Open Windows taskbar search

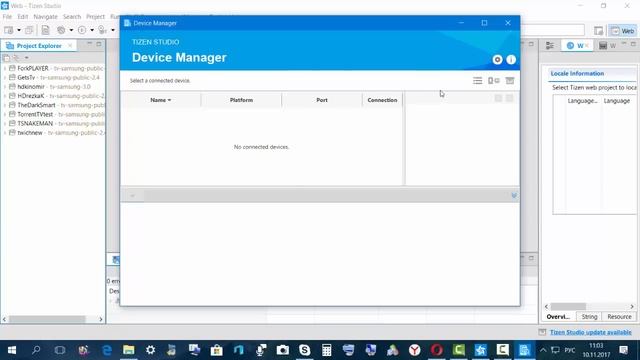[36, 350]
